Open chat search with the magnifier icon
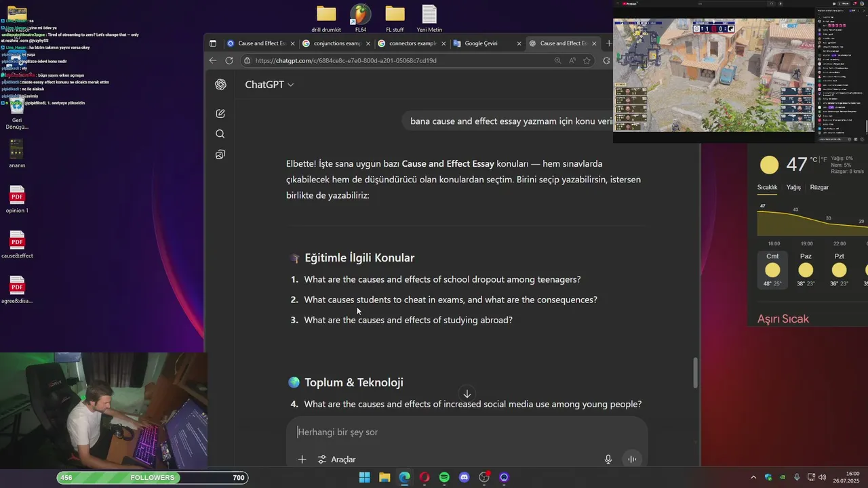The image size is (868, 488). pos(220,134)
